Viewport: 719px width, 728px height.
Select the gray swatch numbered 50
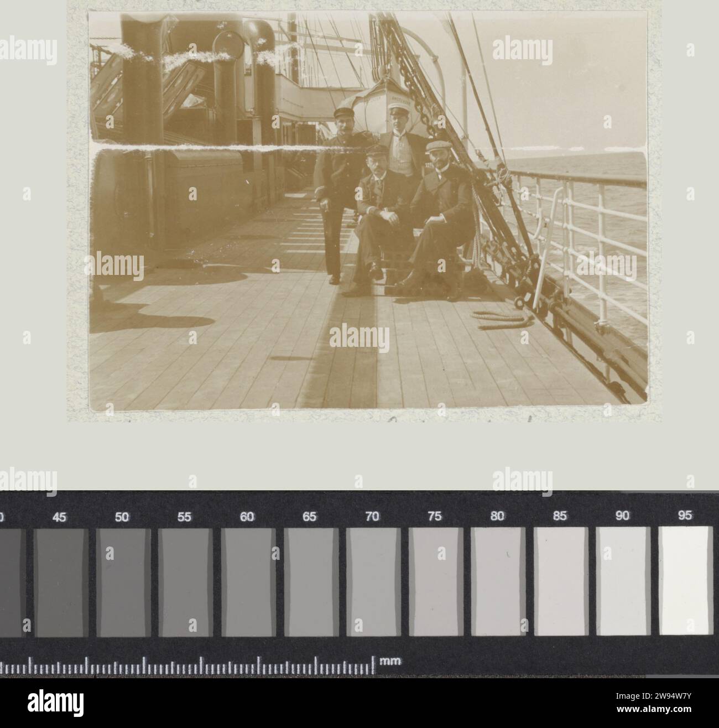123,582
